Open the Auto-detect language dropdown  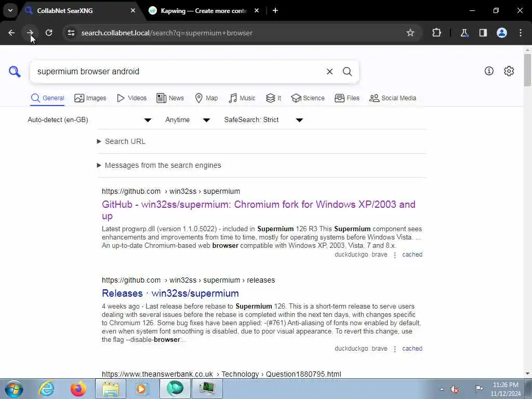(89, 120)
